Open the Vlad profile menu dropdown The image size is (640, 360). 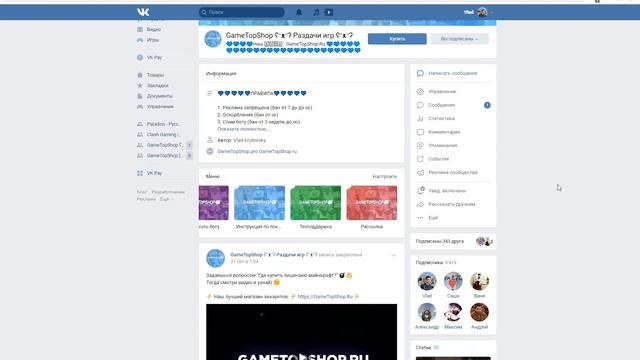coord(478,12)
